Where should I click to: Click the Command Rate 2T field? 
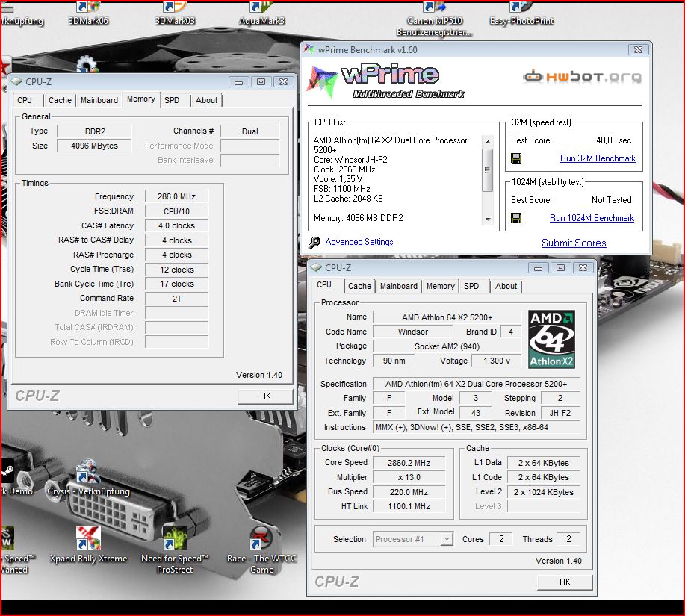pyautogui.click(x=176, y=299)
